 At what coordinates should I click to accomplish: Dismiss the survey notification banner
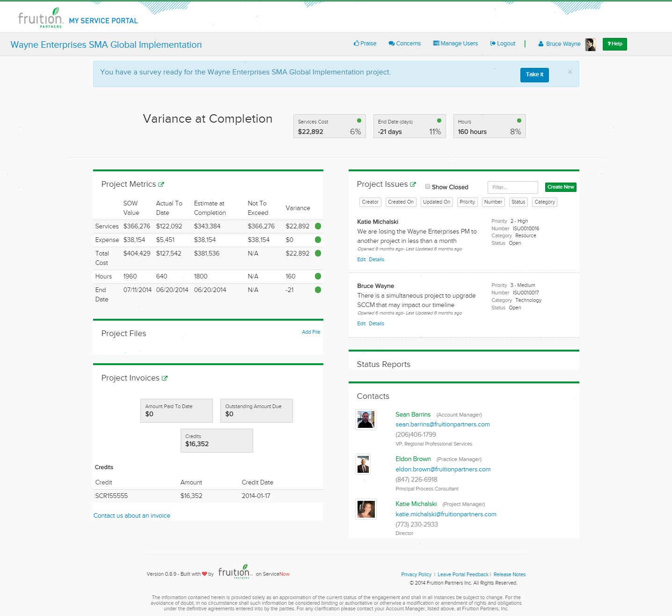(570, 72)
